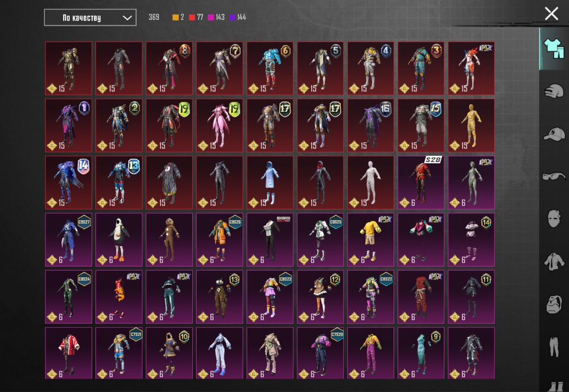Image resolution: width=569 pixels, height=392 pixels.
Task: Close the inventory with the X button
Action: (x=551, y=14)
